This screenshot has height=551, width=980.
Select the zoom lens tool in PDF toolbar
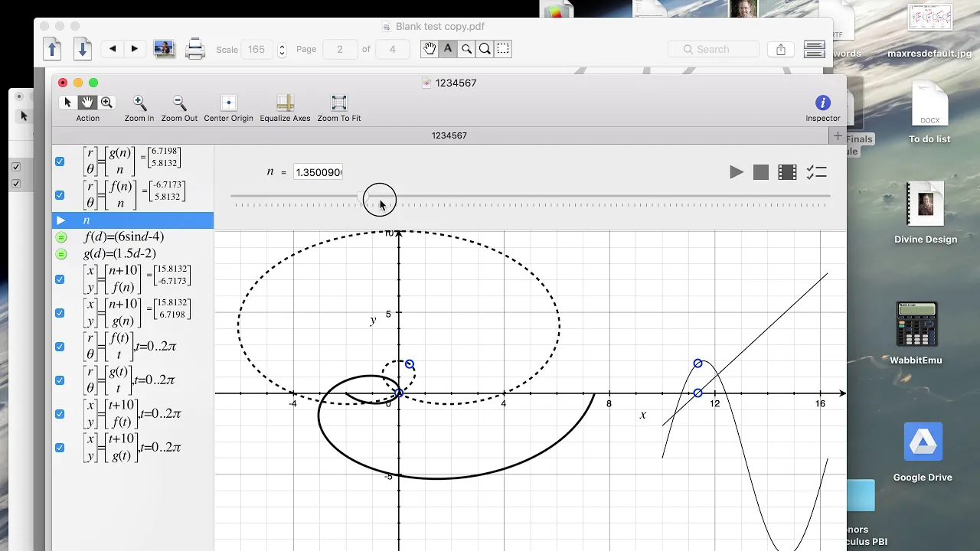point(485,49)
